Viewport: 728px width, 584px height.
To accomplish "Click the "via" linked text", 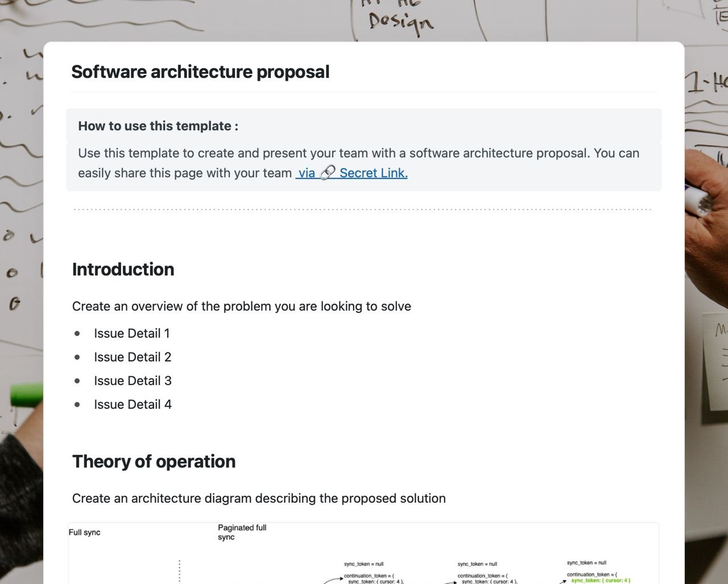I will 306,173.
